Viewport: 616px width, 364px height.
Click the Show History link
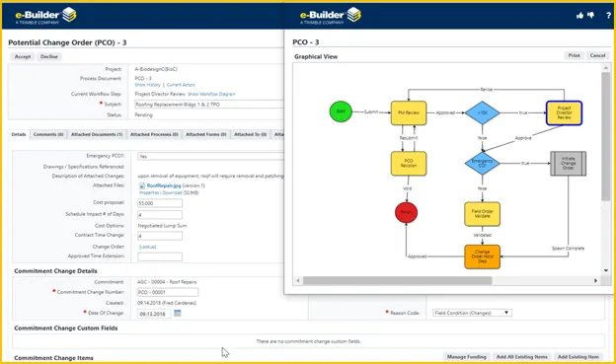(148, 85)
